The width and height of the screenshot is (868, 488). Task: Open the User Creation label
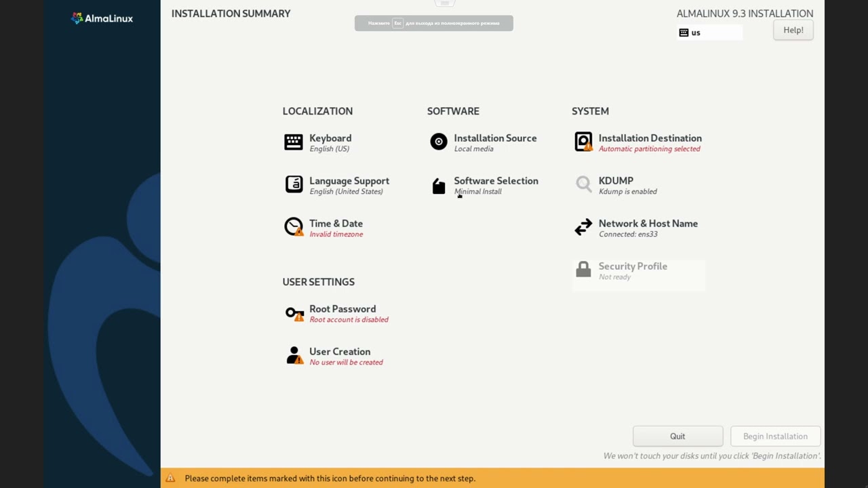[340, 352]
